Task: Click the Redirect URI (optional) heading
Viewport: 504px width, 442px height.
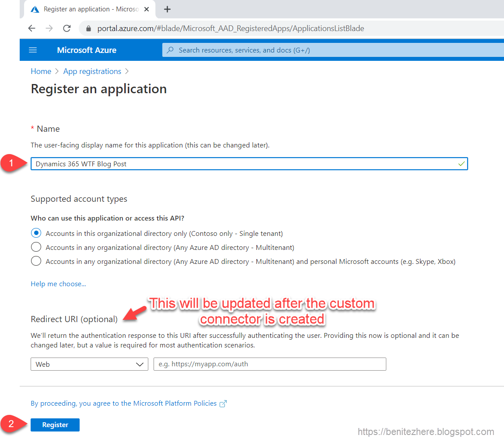Action: point(74,319)
